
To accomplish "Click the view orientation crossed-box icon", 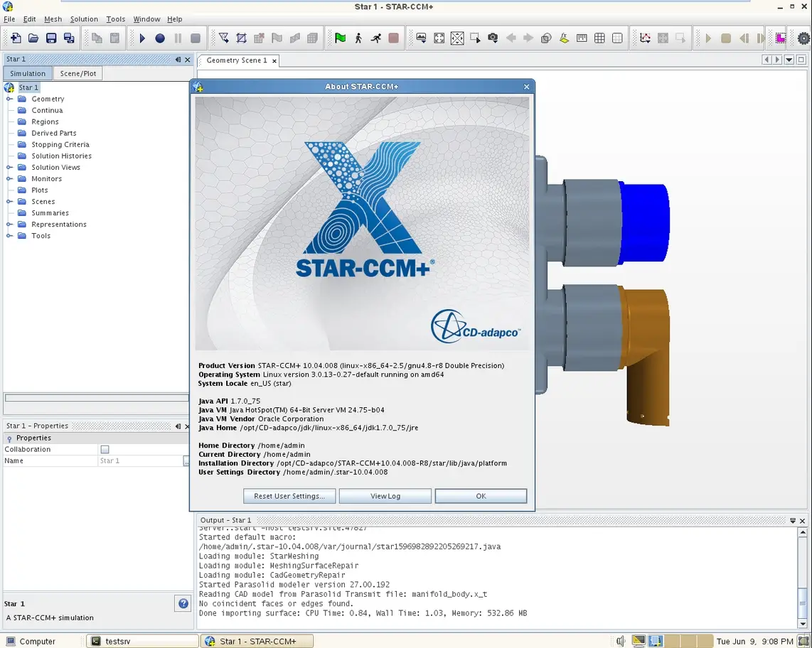I will [x=457, y=38].
